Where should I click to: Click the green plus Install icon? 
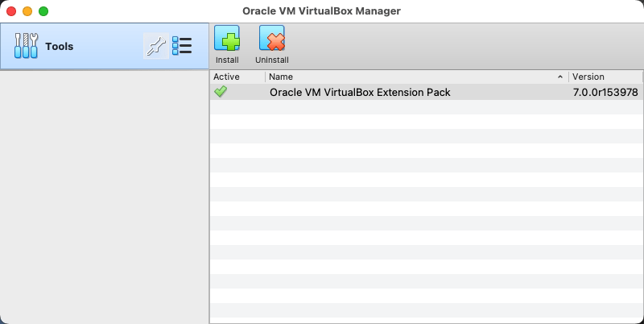227,39
